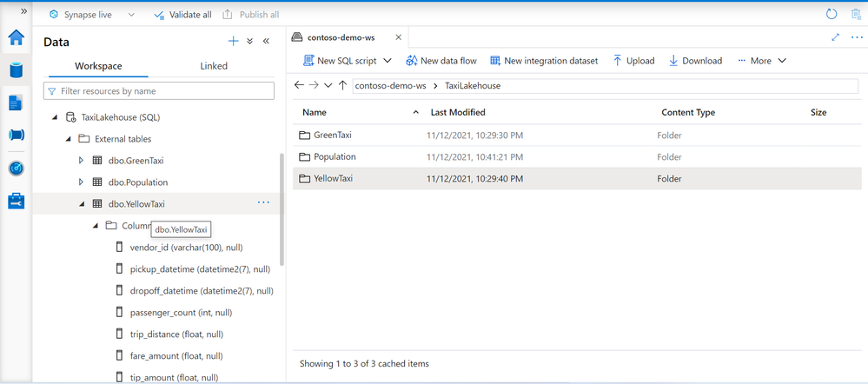The height and width of the screenshot is (384, 868).
Task: Click Publish all
Action: (251, 15)
